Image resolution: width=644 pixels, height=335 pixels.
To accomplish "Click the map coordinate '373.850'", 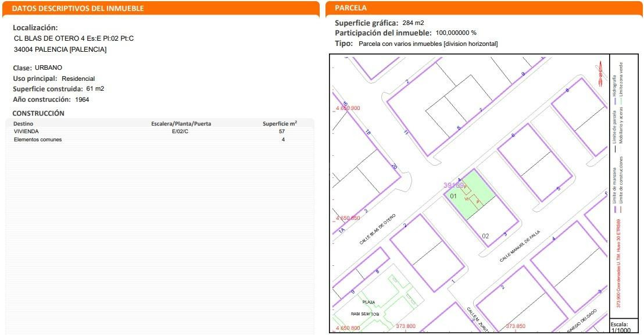I will (516, 326).
